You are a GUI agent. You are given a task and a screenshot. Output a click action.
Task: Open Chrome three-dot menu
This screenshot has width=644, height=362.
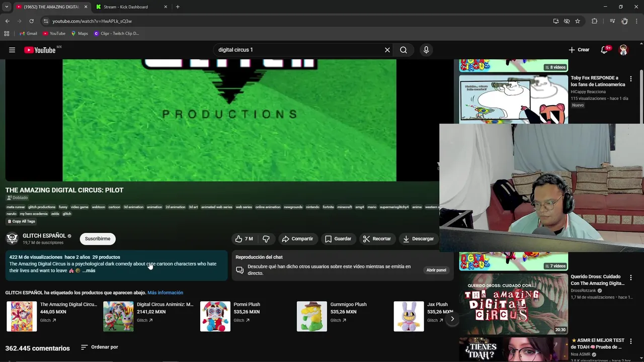(x=636, y=21)
